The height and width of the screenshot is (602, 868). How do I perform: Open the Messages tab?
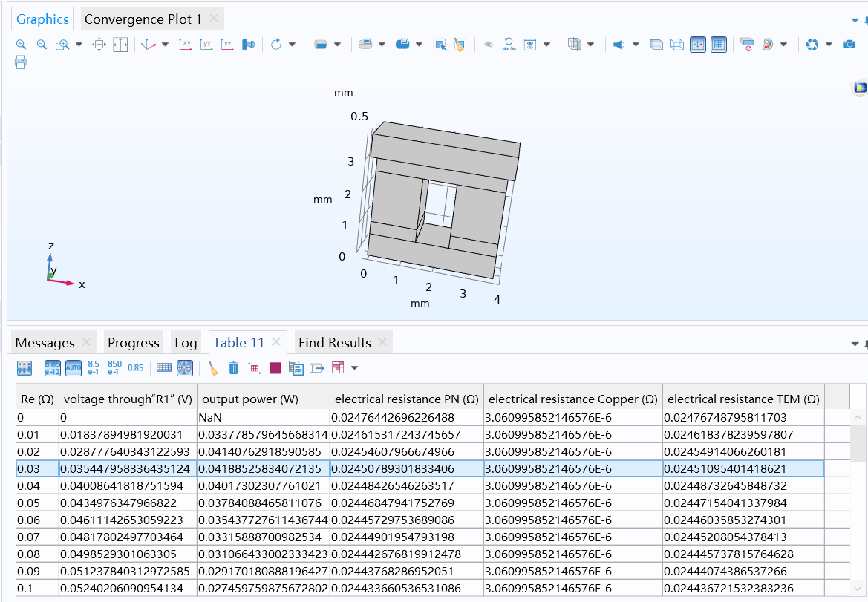pyautogui.click(x=45, y=342)
